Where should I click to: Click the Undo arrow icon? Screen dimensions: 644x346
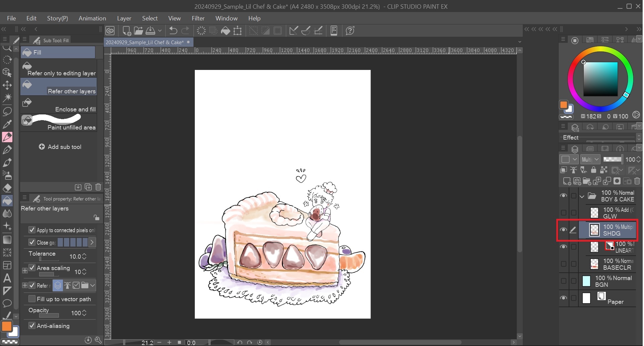pyautogui.click(x=173, y=31)
